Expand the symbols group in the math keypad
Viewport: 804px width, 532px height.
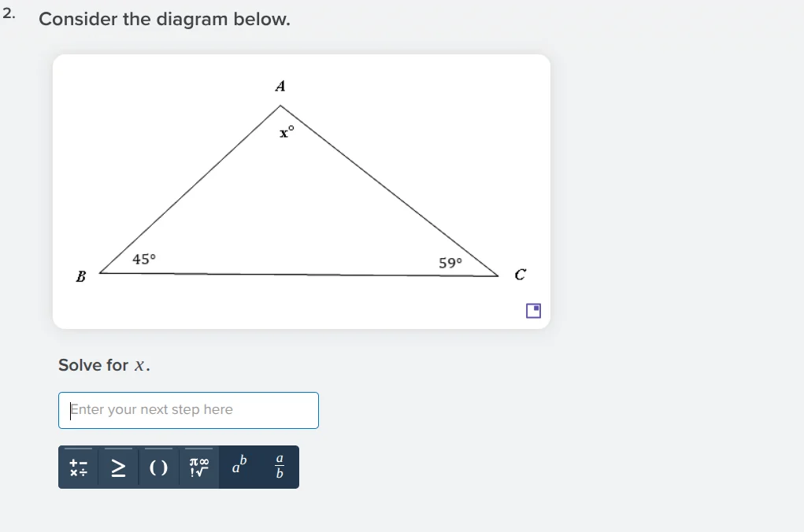pos(198,467)
